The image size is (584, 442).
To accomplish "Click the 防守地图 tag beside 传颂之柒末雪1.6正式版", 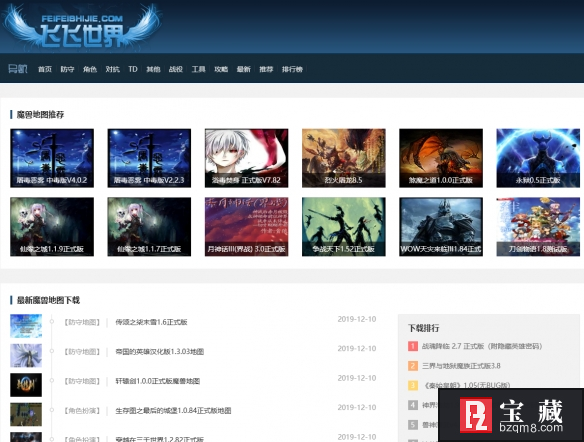I will pyautogui.click(x=82, y=322).
